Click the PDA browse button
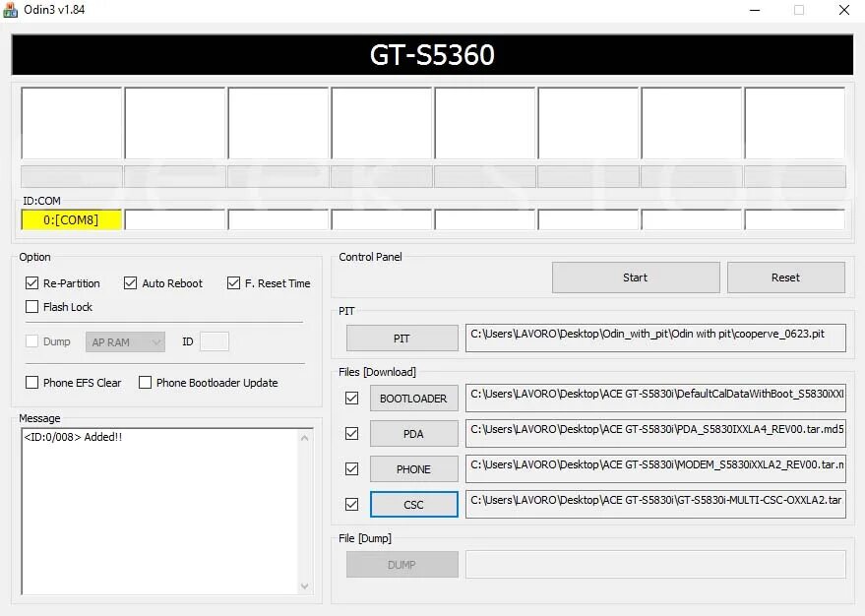 tap(413, 433)
